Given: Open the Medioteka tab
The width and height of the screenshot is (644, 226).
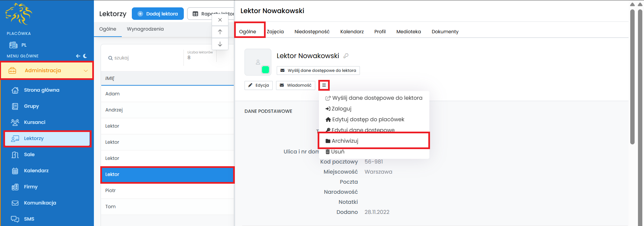Looking at the screenshot, I should click(408, 32).
